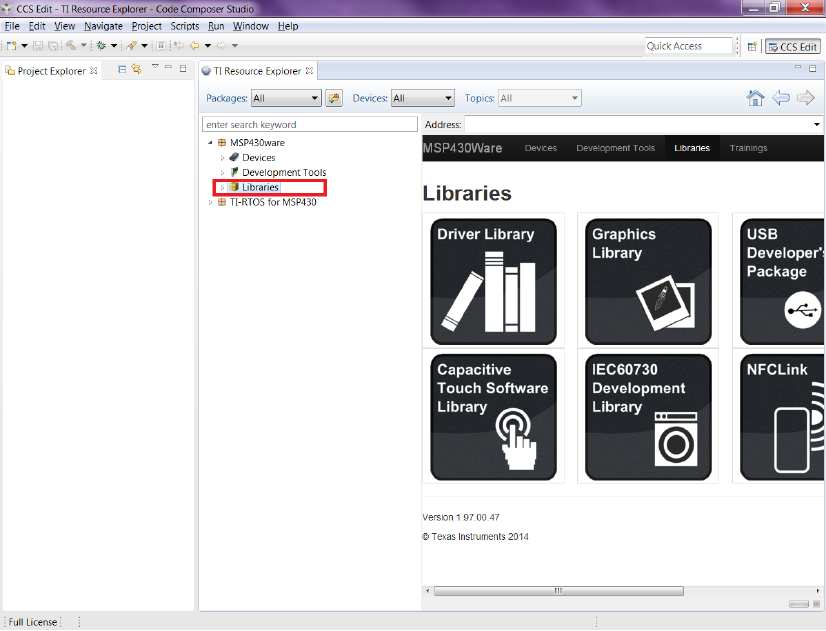The height and width of the screenshot is (631, 826).
Task: Expand the Development Tools tree node
Action: pos(222,172)
